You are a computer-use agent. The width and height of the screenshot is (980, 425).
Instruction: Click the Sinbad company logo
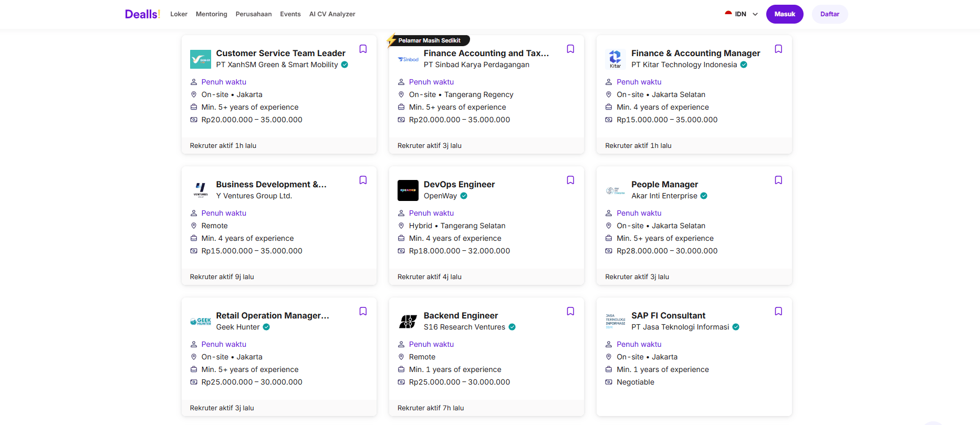tap(408, 59)
